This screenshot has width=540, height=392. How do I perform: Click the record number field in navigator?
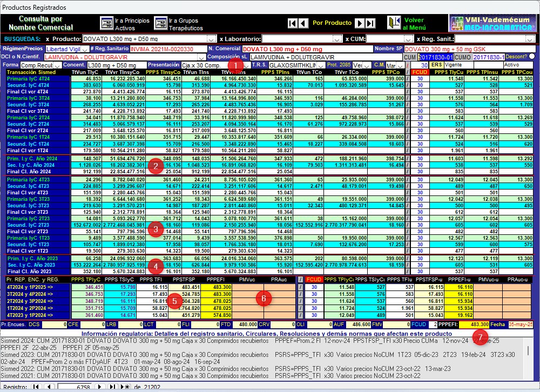click(76, 387)
